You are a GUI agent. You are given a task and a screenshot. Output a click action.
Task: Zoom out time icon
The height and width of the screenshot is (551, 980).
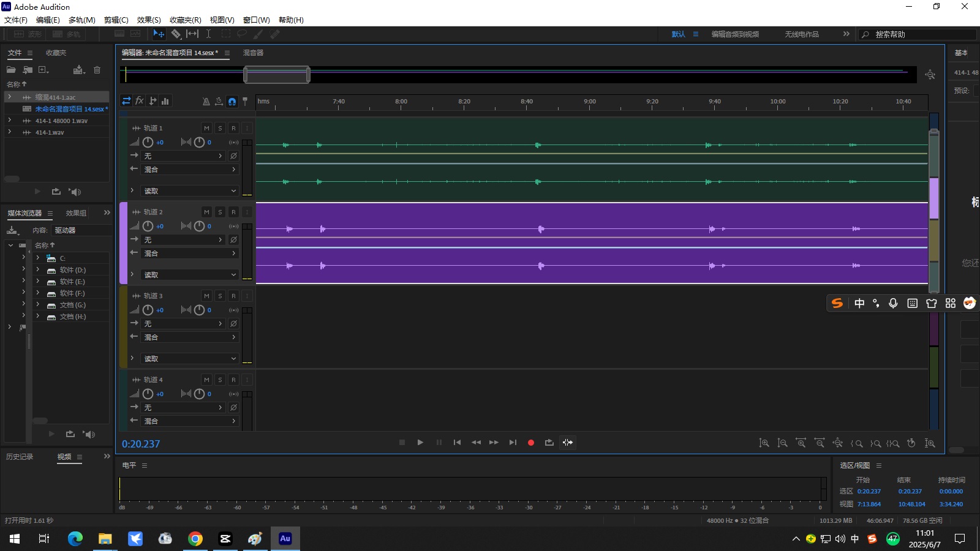click(819, 443)
